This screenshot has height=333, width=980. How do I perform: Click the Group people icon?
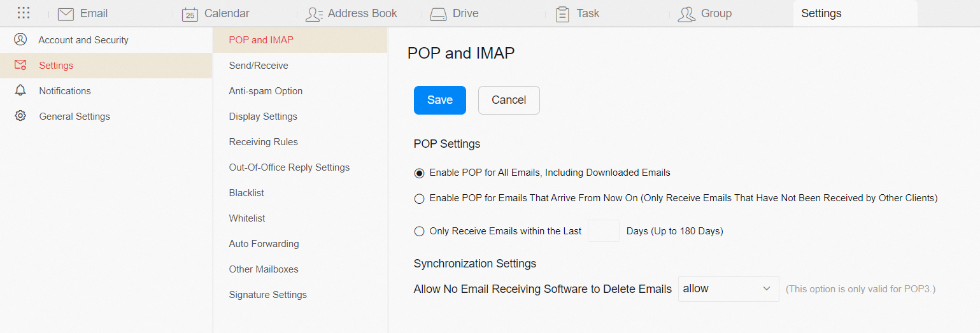[x=686, y=14]
